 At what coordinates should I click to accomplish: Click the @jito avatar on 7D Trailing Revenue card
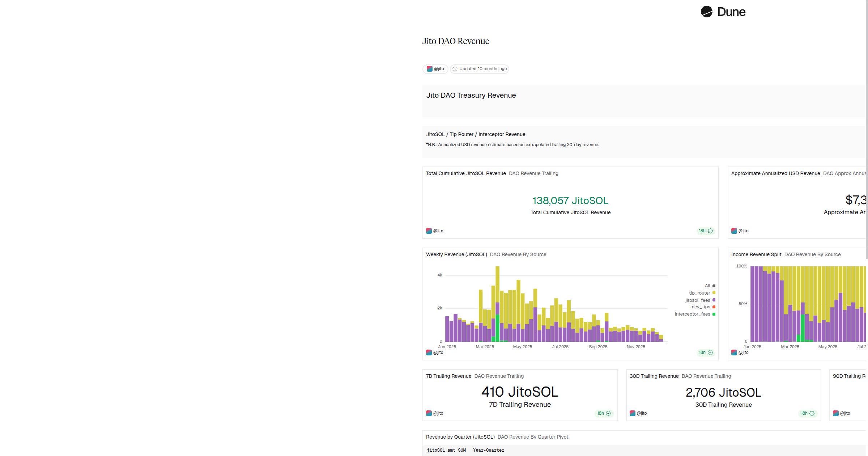429,413
